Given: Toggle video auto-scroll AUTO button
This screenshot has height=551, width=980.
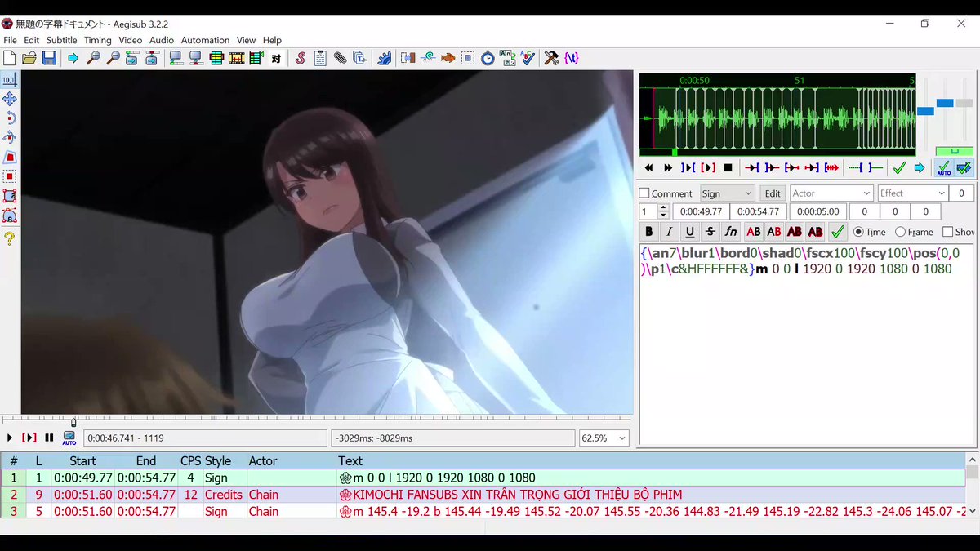Looking at the screenshot, I should (69, 438).
